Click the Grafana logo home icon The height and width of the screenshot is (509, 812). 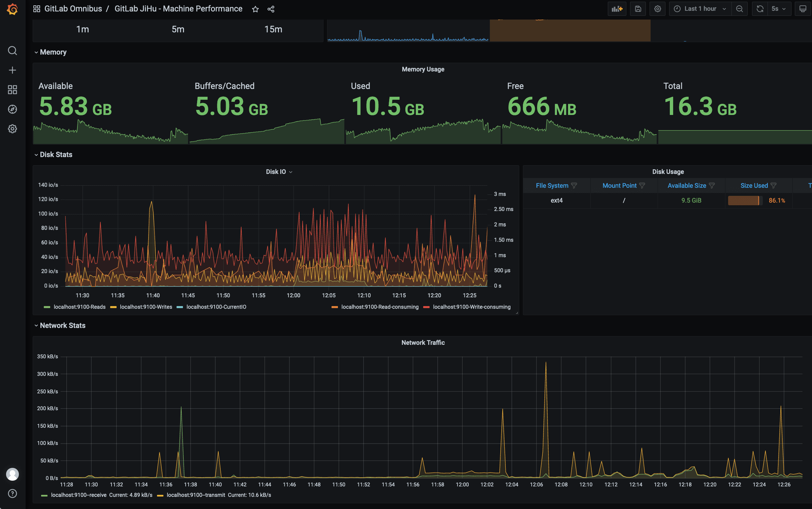12,9
